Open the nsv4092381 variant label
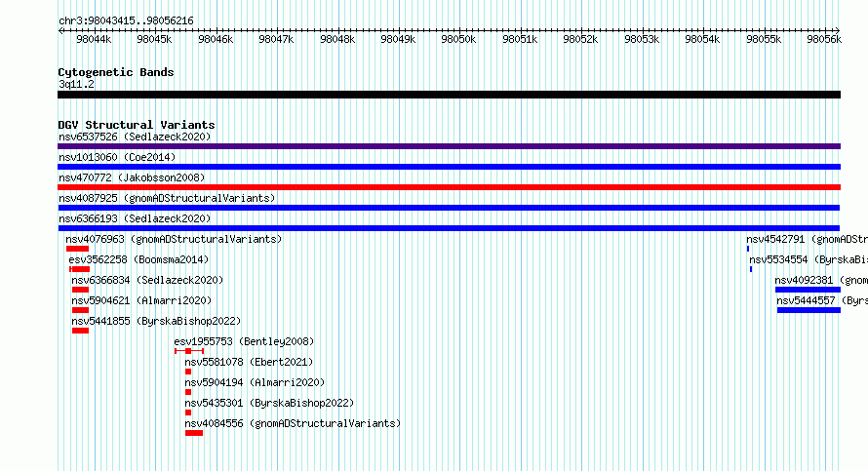 click(821, 280)
